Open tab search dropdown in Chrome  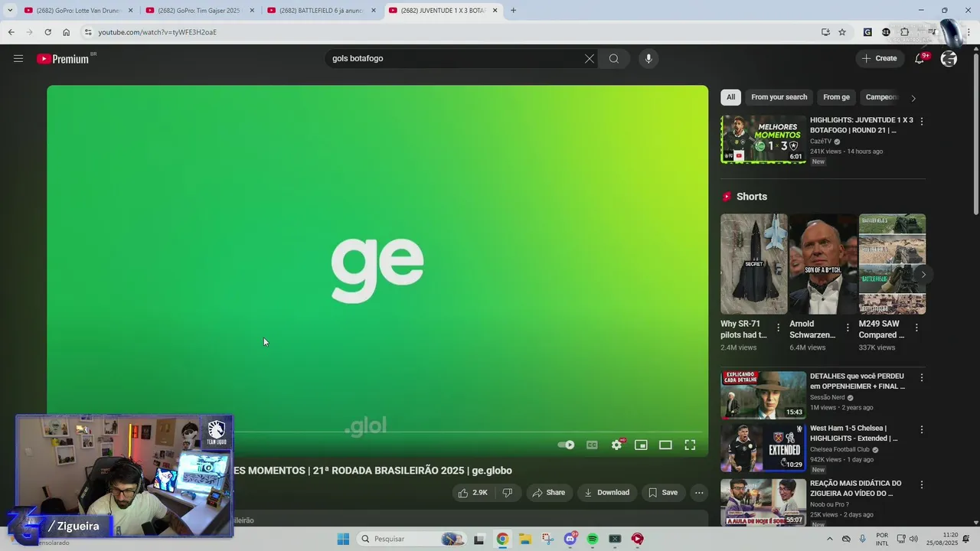10,11
